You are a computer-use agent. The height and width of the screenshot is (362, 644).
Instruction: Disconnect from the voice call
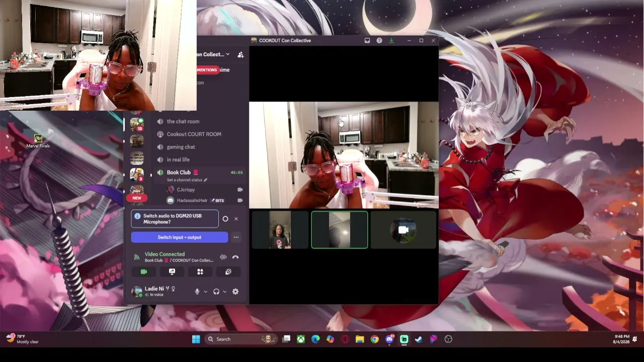[x=235, y=257]
